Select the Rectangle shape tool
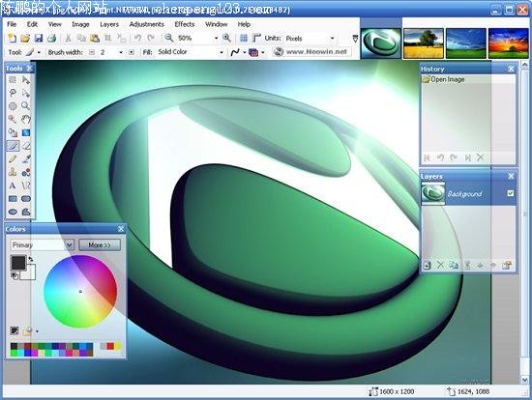 pos(13,199)
